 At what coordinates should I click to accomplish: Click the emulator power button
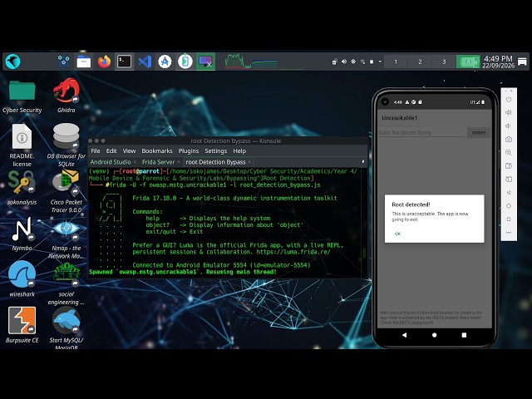click(508, 100)
